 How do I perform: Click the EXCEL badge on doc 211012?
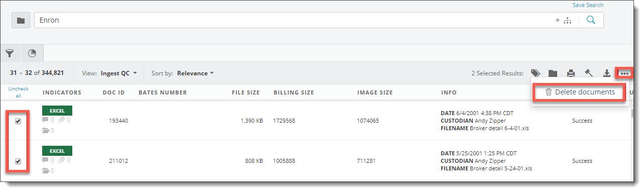click(57, 151)
